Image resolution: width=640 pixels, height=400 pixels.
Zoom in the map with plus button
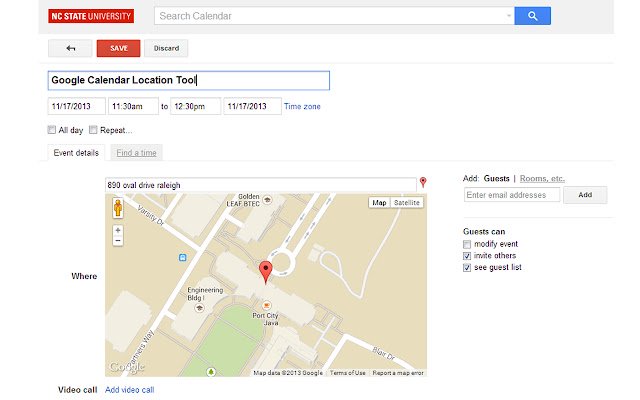click(118, 230)
